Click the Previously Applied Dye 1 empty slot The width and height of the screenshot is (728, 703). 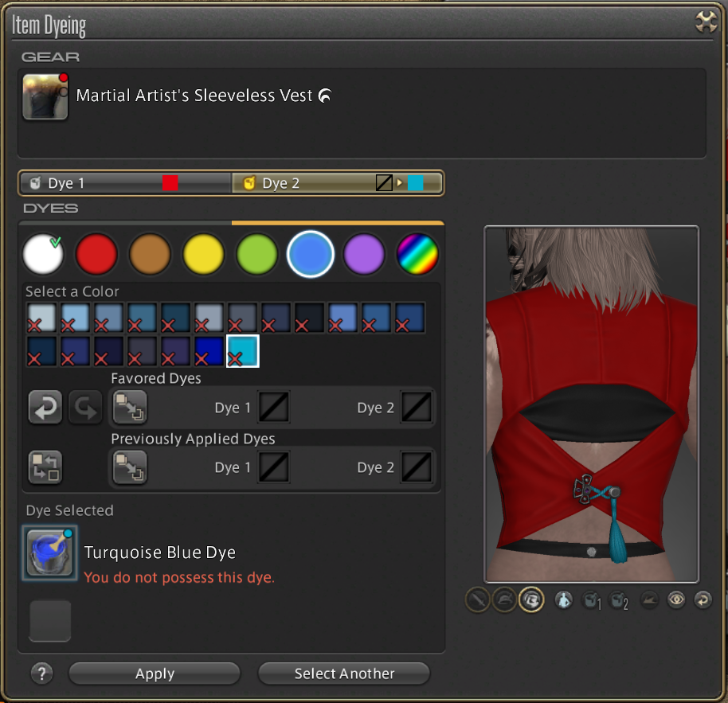274,467
